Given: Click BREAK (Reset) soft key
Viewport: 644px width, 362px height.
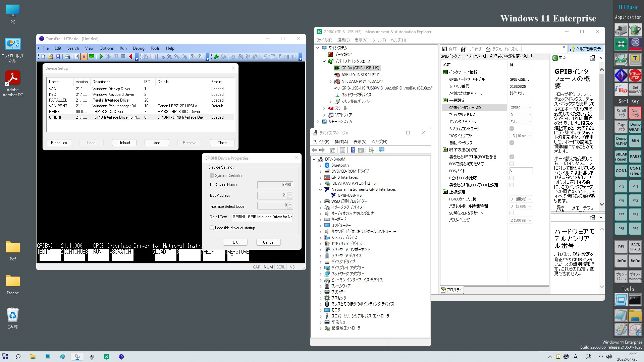Looking at the screenshot, I should [x=621, y=157].
